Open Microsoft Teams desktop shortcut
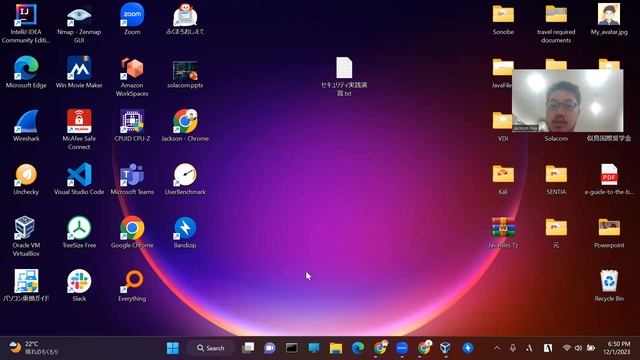This screenshot has height=360, width=640. coord(132,175)
